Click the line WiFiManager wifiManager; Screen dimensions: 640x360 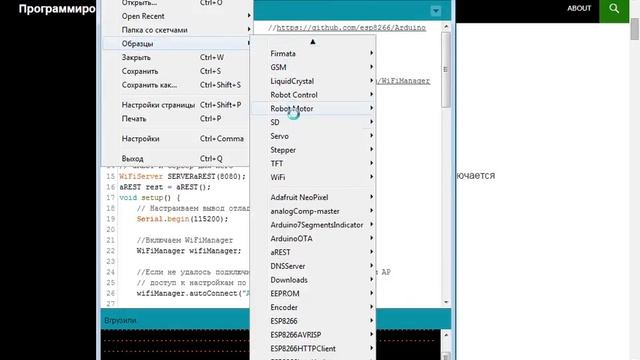189,251
